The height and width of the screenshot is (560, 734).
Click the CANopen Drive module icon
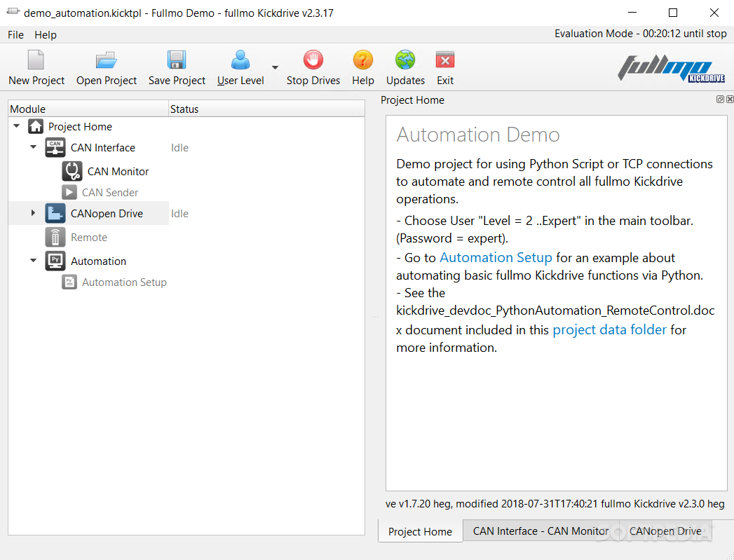[x=55, y=213]
